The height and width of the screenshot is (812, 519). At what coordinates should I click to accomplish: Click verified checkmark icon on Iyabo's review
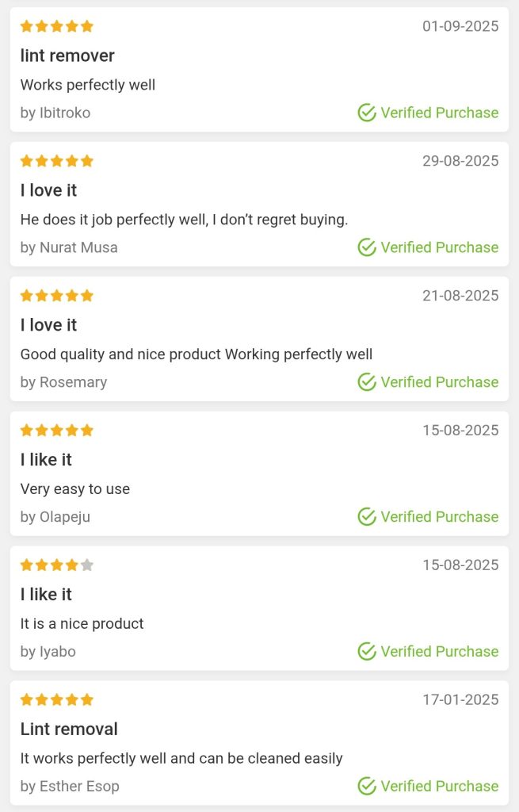tap(366, 652)
